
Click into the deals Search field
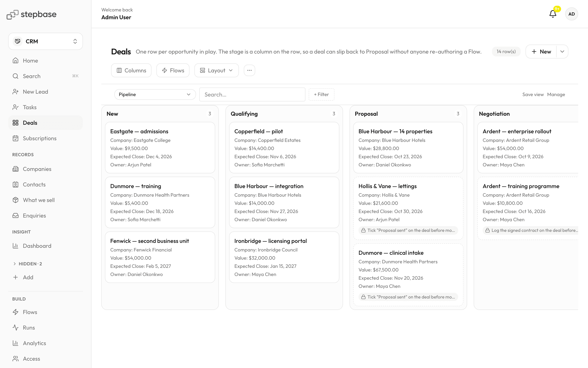click(252, 94)
